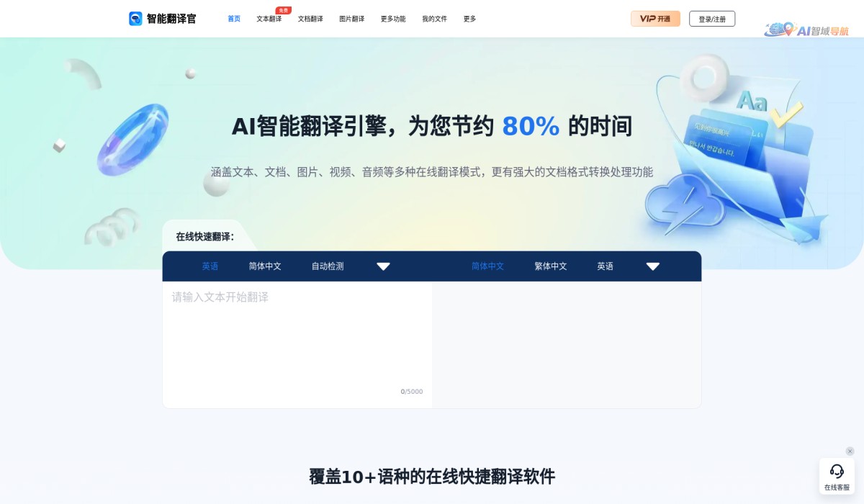Click the 0/5000 character counter
Image resolution: width=864 pixels, height=504 pixels.
[411, 391]
